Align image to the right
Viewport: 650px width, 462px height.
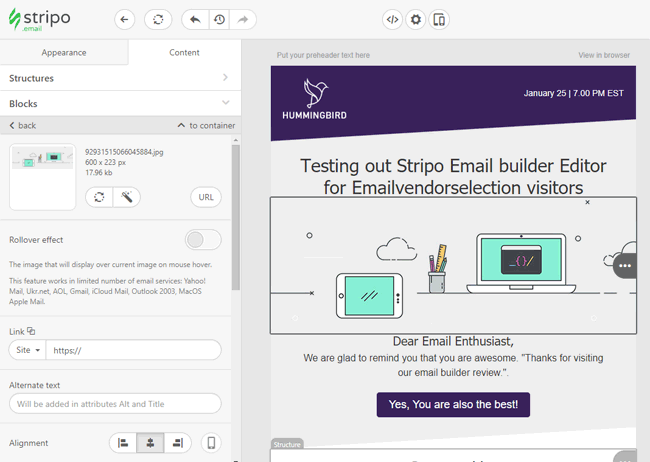click(x=178, y=443)
